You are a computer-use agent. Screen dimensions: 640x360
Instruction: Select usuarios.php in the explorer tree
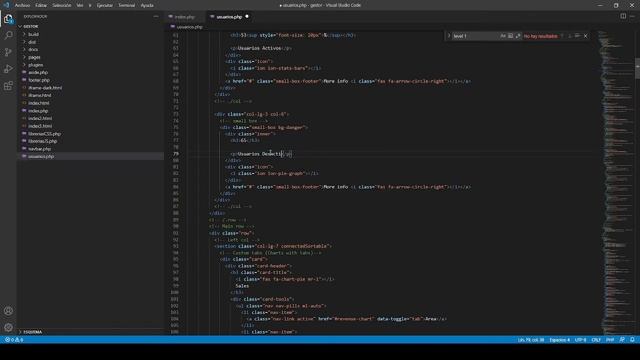(90, 156)
